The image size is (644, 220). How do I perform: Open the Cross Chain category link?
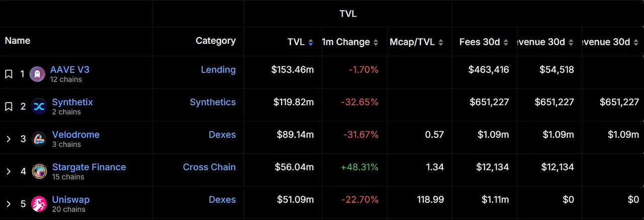point(209,167)
